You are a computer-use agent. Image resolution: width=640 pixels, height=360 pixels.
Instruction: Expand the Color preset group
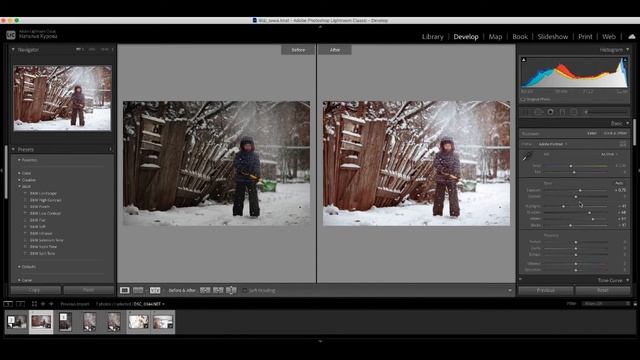point(19,173)
